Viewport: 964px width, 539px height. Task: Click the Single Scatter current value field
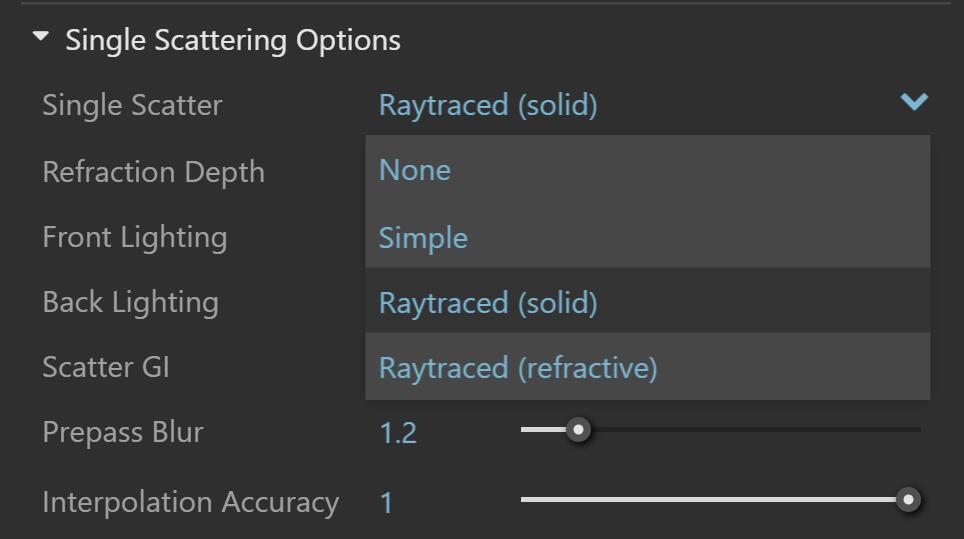488,105
